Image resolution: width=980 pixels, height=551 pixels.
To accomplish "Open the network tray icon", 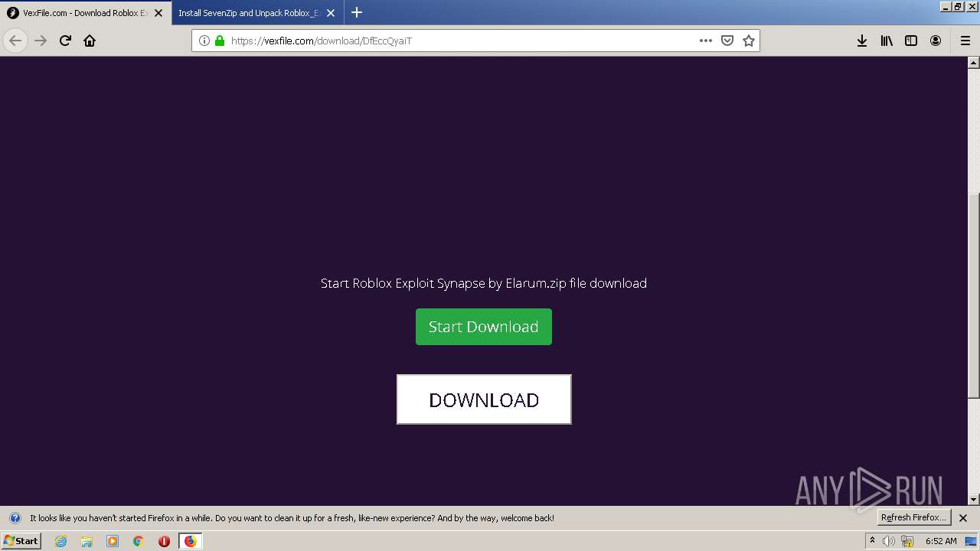I will (907, 541).
